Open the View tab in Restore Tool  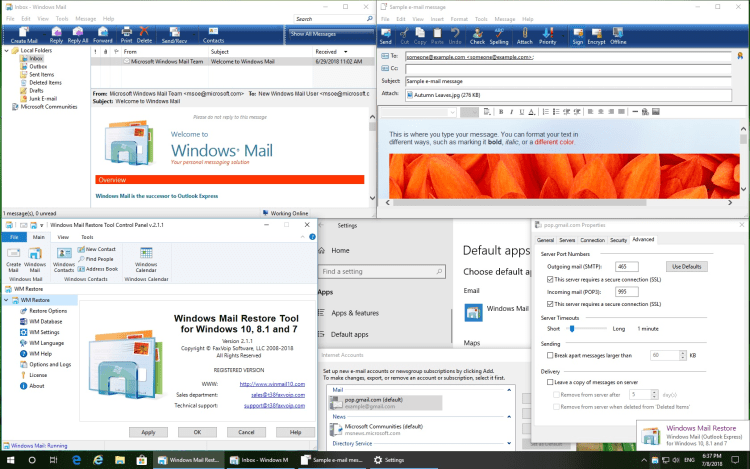[x=63, y=237]
